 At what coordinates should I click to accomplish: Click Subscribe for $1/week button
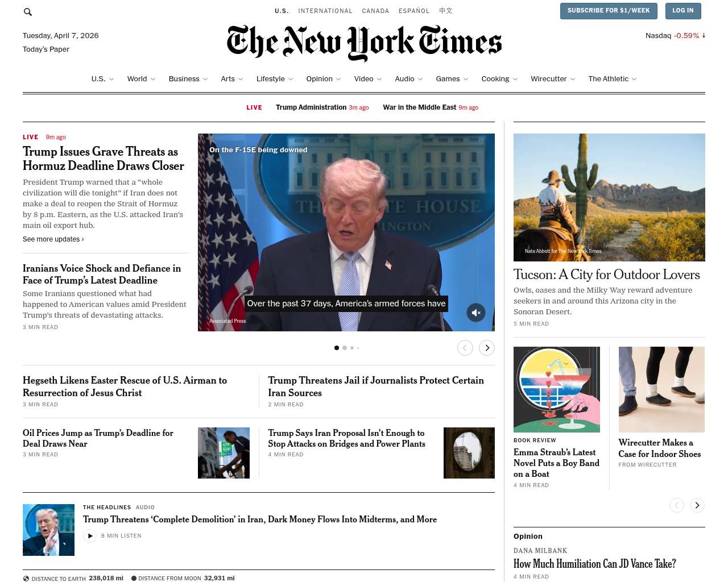click(609, 11)
